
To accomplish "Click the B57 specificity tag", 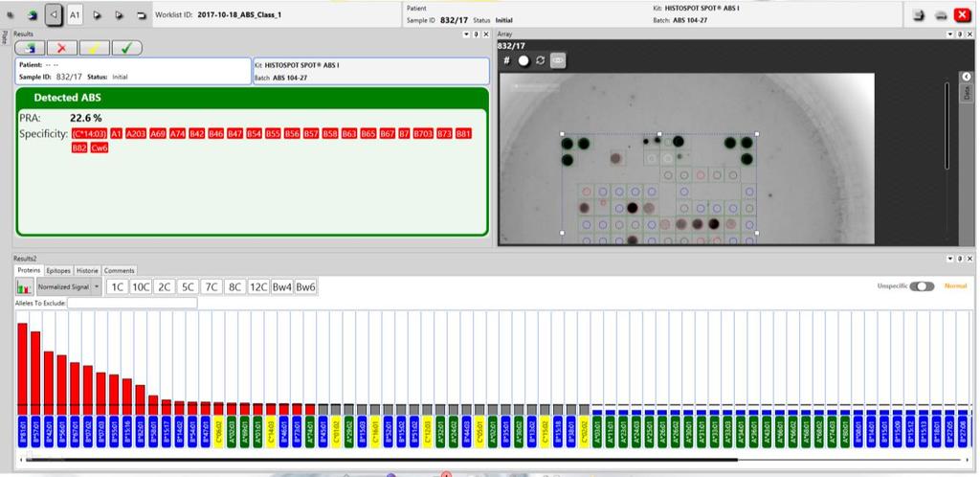I will click(311, 134).
